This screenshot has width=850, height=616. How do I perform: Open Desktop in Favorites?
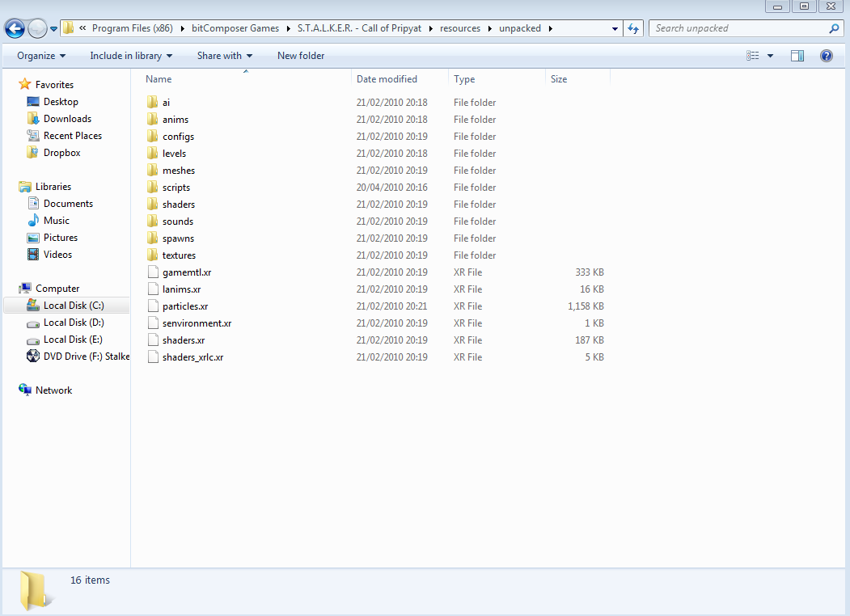(x=61, y=102)
